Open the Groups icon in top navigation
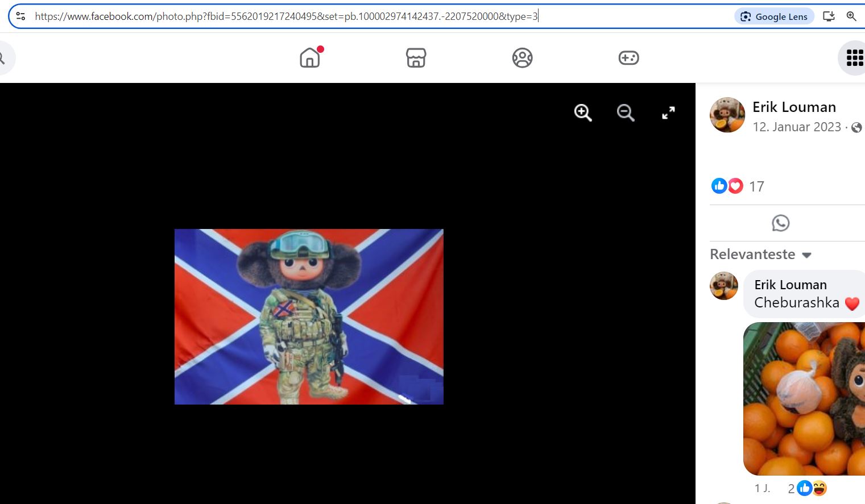This screenshot has width=865, height=504. coord(523,58)
